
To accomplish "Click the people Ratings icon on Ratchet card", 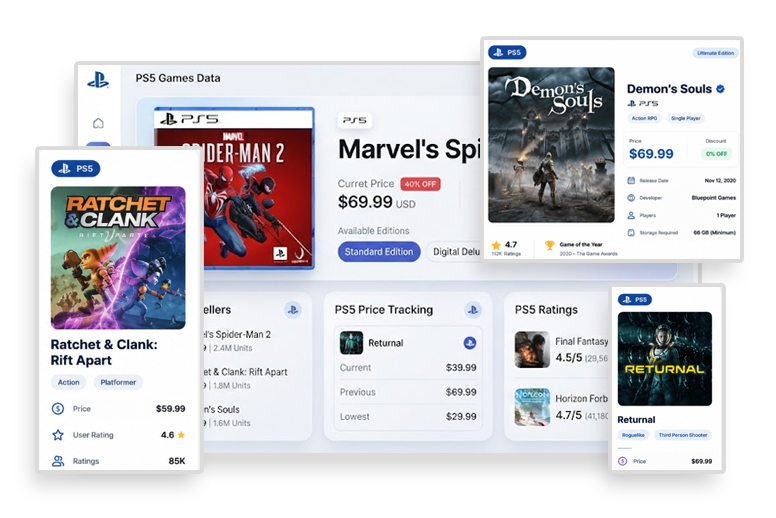I will click(x=58, y=461).
